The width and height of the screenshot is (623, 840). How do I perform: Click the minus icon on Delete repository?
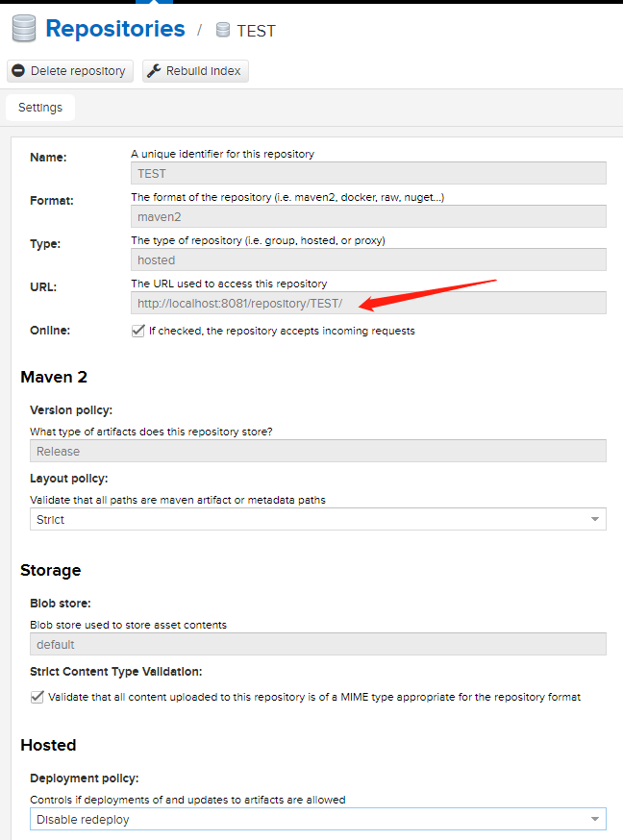coord(18,71)
